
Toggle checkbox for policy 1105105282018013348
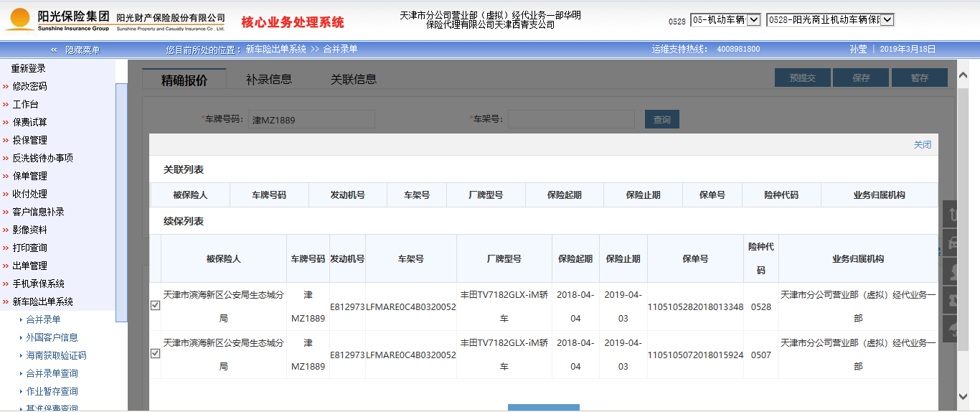155,306
